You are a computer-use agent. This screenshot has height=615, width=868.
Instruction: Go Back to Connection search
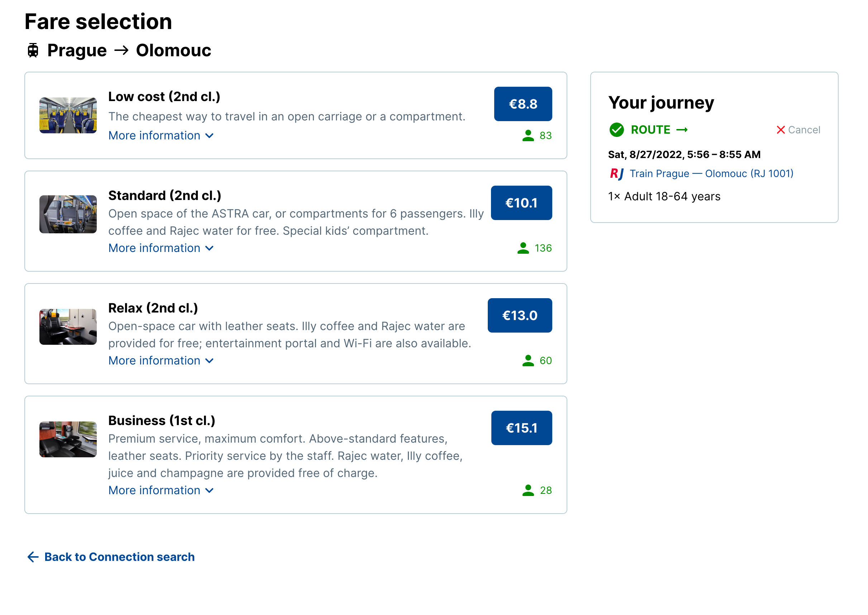[120, 557]
